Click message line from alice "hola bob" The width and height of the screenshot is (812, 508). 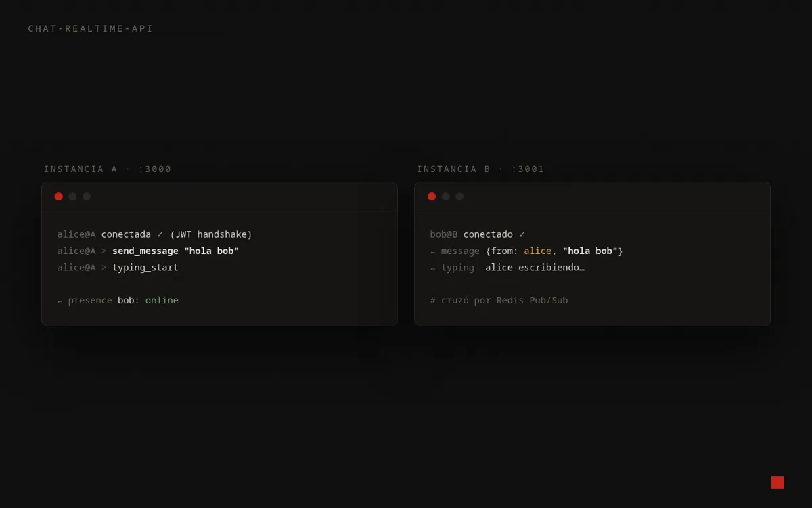526,251
